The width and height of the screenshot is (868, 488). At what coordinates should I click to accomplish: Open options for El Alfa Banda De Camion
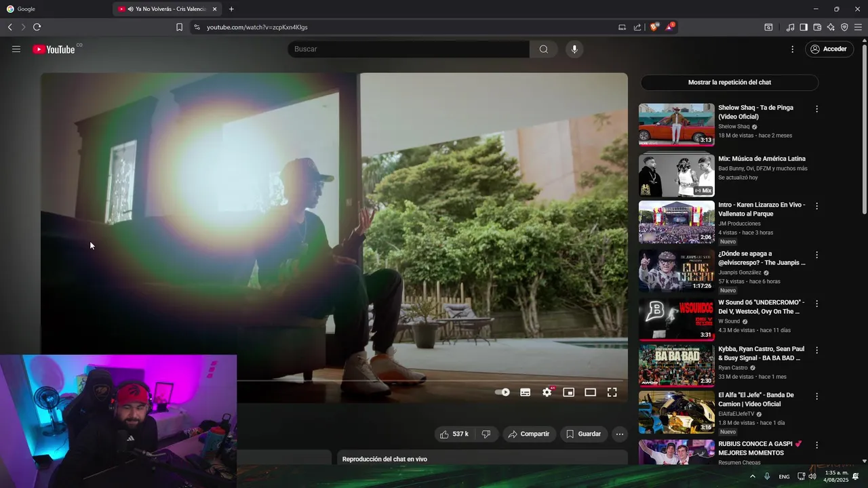(816, 396)
